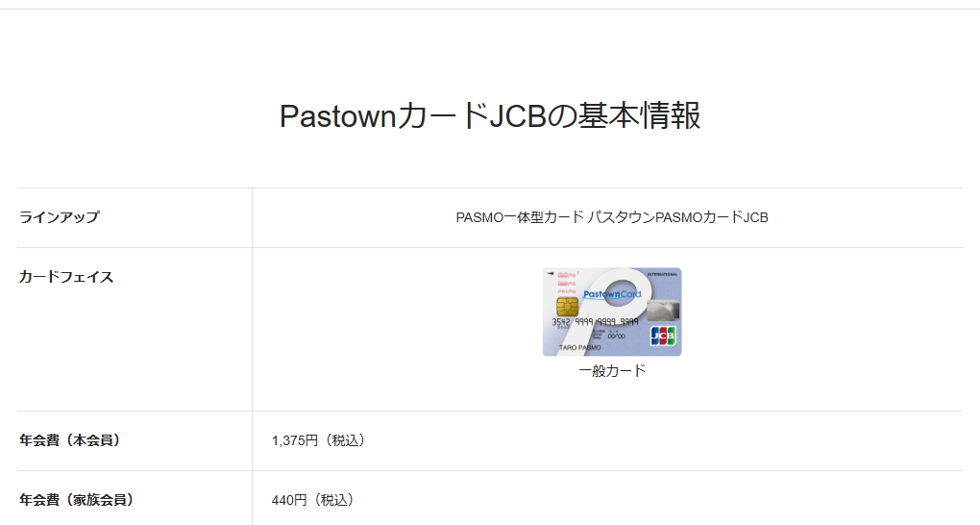Click 'PASMO一体型カード パスタウンPASMOカードJCB' text
The width and height of the screenshot is (980, 525).
(x=612, y=217)
